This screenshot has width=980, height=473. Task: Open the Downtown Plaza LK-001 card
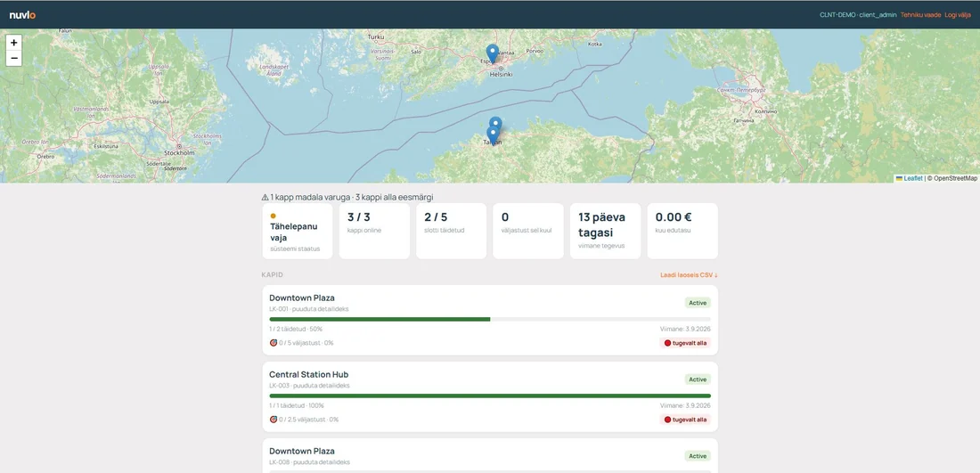490,320
